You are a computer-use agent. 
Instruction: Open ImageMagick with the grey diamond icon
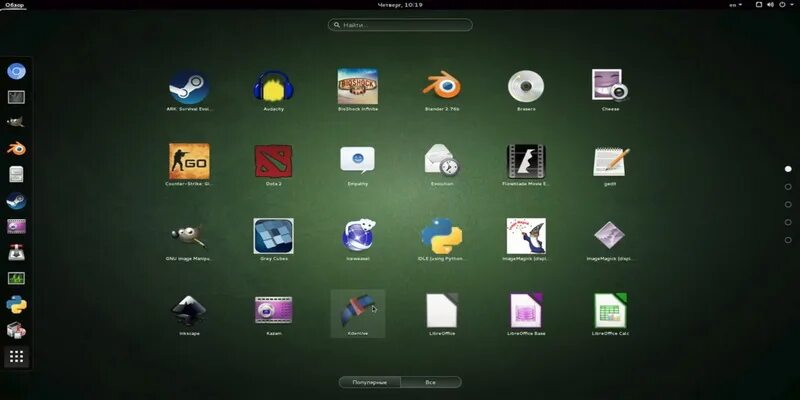click(610, 235)
